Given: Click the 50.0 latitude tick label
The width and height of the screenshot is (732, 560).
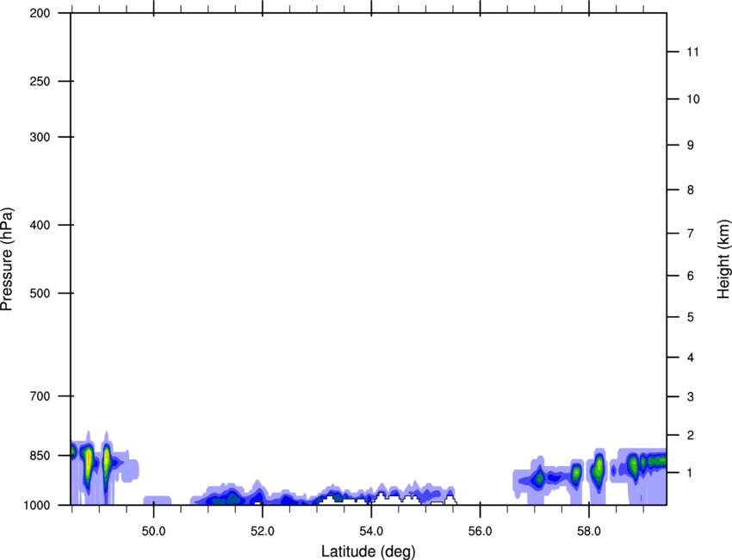Looking at the screenshot, I should (153, 532).
